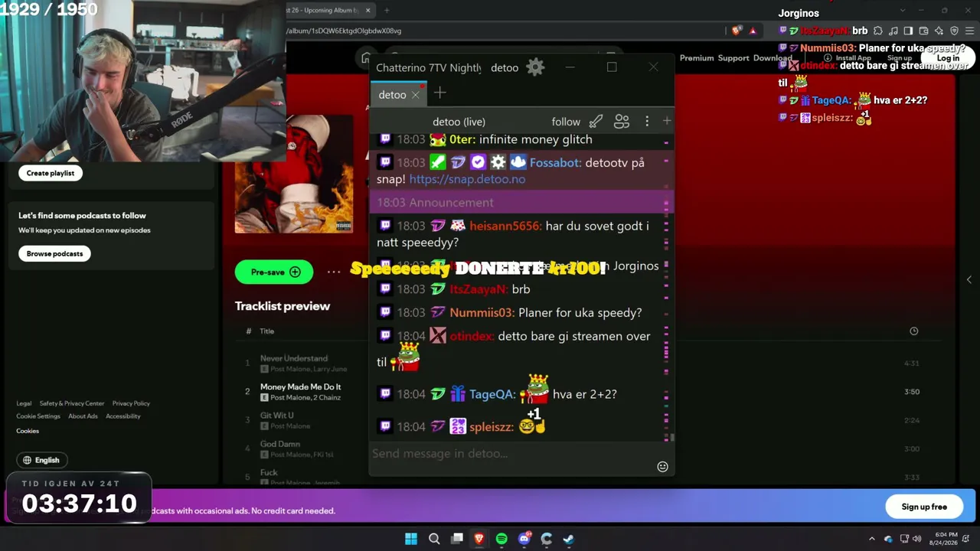The height and width of the screenshot is (551, 980).
Task: Open the English language selector
Action: click(x=41, y=460)
